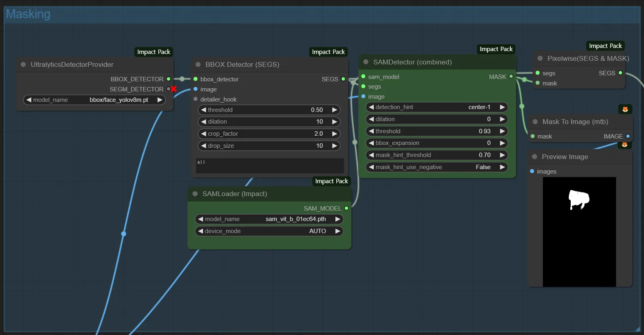644x335 pixels.
Task: Select next device_mode option with right arrow
Action: 338,231
